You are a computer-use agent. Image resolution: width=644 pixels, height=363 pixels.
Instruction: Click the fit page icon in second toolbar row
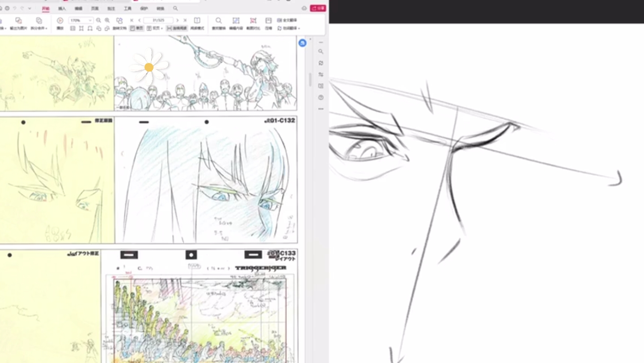click(x=81, y=28)
